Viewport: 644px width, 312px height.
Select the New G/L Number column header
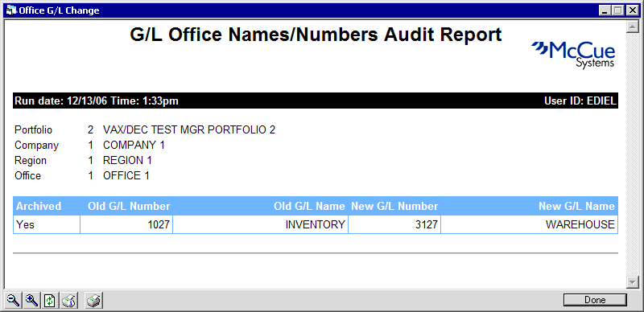[394, 206]
